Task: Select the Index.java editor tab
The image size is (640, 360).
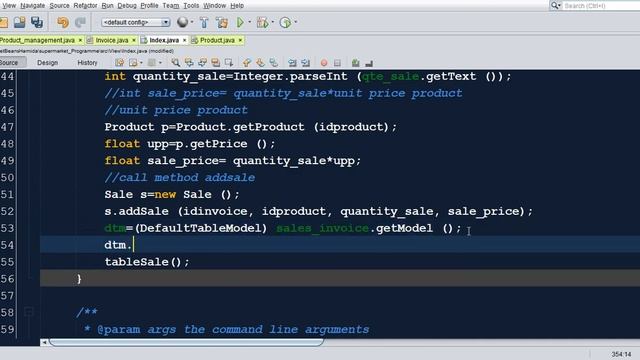Action: click(164, 40)
